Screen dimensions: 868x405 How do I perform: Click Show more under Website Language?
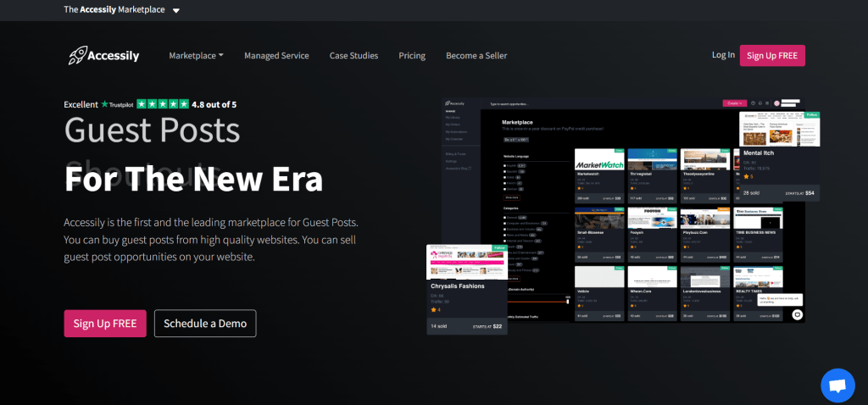pyautogui.click(x=511, y=197)
